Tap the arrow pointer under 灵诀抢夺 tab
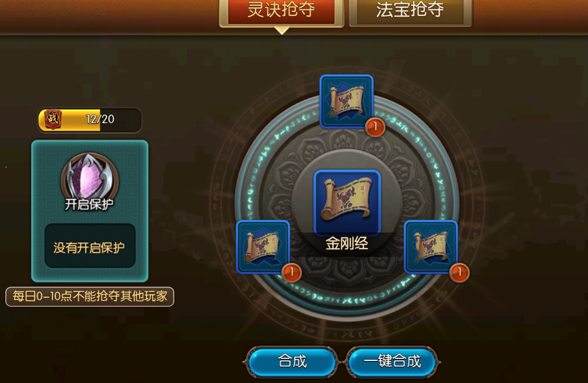The image size is (588, 383). pyautogui.click(x=281, y=31)
